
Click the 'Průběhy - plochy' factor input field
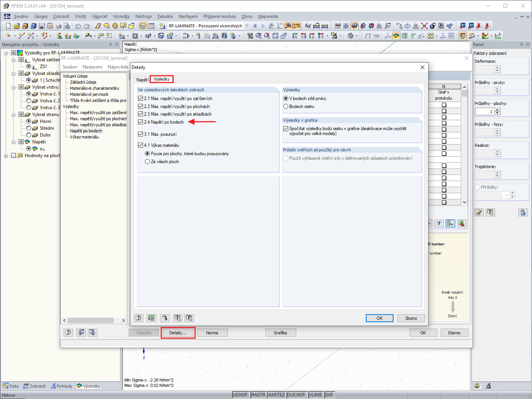(485, 111)
